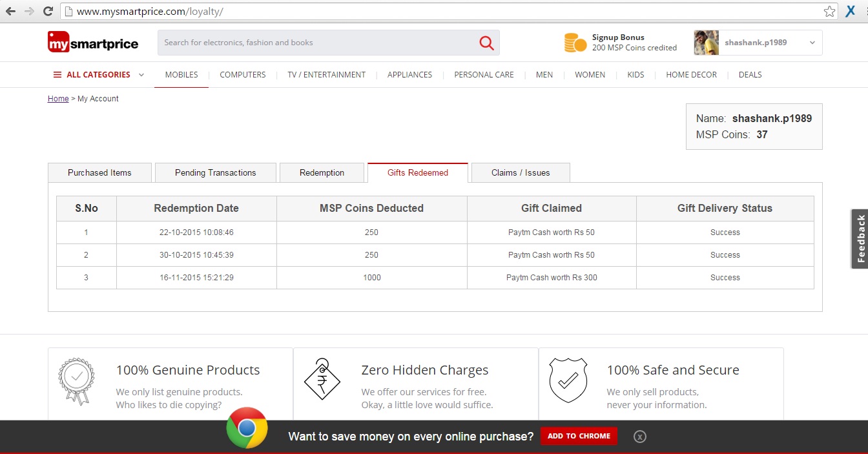Click the red search magnifier icon
868x454 pixels.
486,43
